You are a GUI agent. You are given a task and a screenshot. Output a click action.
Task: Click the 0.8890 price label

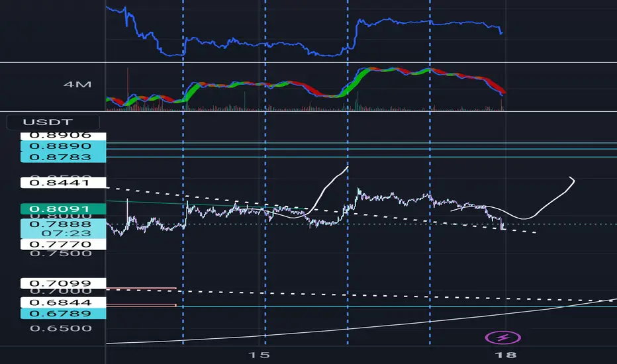pos(63,146)
